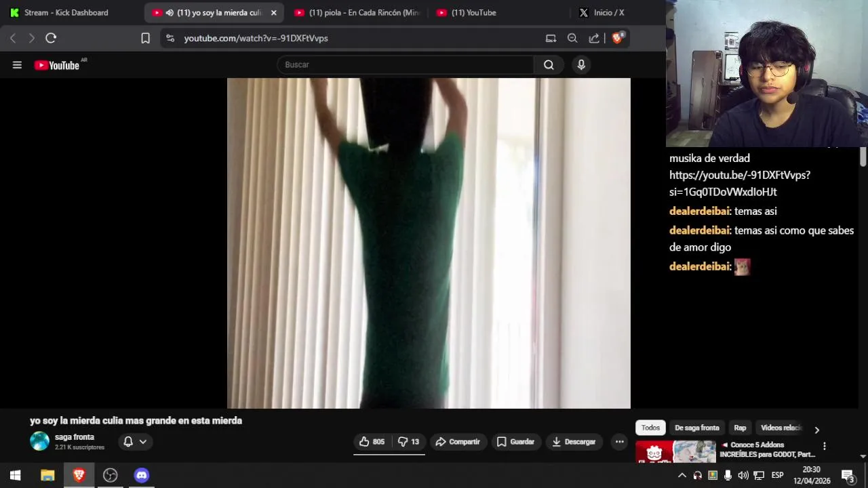Go back with the browser back arrow

13,39
